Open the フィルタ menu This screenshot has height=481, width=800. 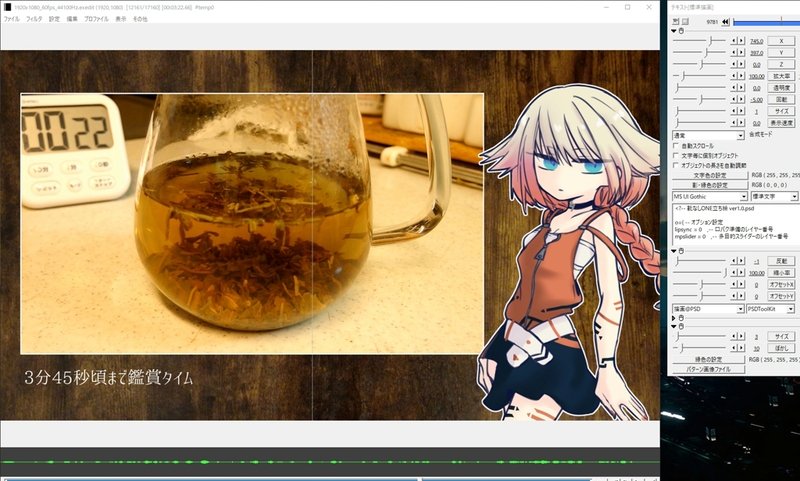point(34,19)
